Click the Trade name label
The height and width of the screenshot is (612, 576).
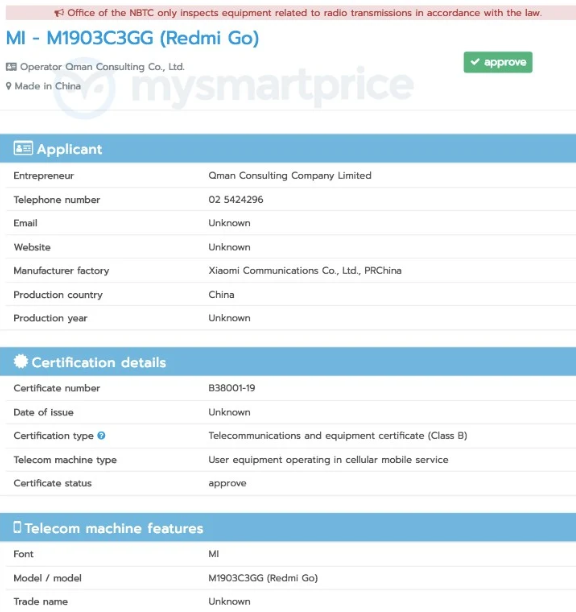(x=41, y=601)
